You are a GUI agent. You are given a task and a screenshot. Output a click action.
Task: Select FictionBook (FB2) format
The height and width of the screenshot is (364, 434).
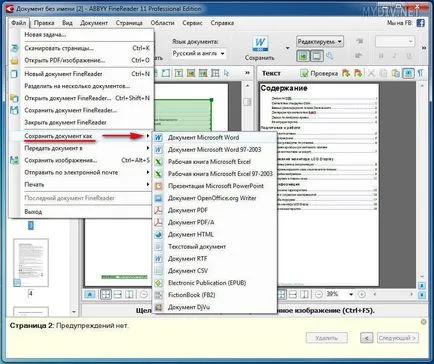click(215, 295)
